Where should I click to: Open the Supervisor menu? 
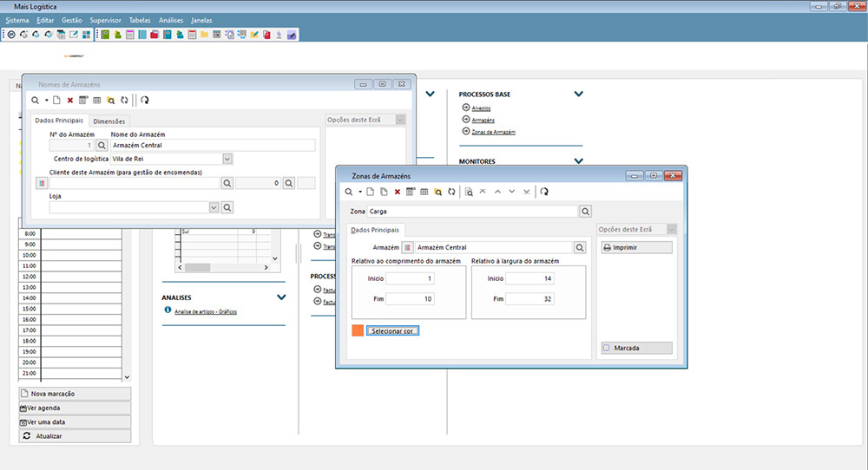coord(105,21)
